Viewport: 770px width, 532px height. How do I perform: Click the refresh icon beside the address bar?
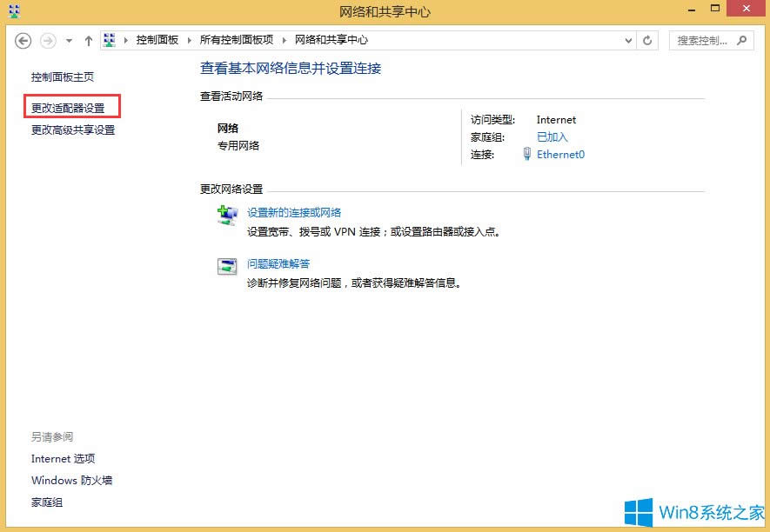coord(646,39)
